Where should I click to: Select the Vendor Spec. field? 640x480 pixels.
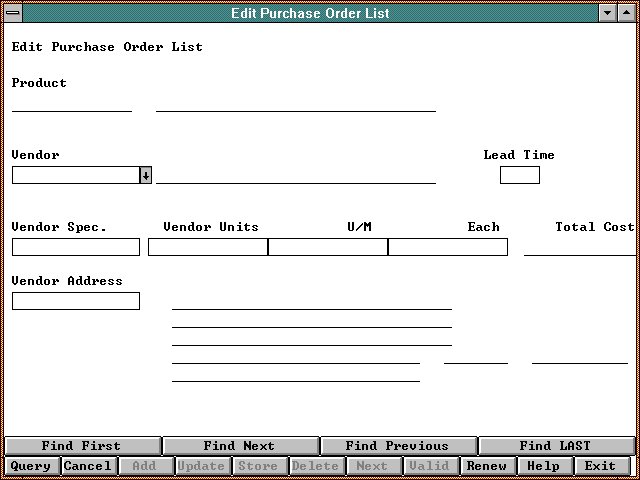click(x=76, y=247)
